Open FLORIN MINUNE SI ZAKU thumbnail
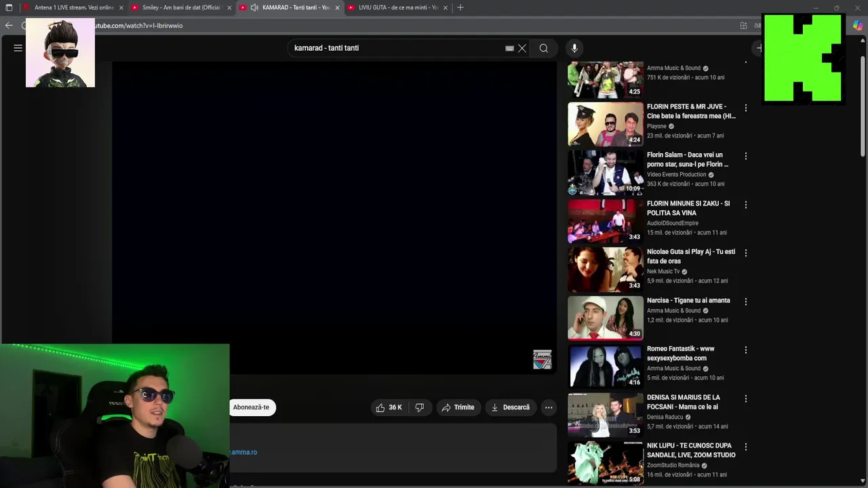This screenshot has height=488, width=868. (606, 221)
